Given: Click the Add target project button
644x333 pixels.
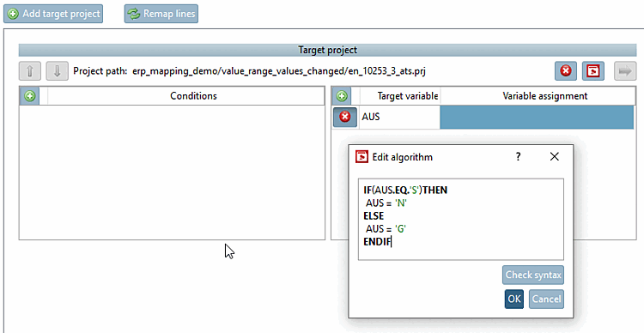Looking at the screenshot, I should [53, 14].
